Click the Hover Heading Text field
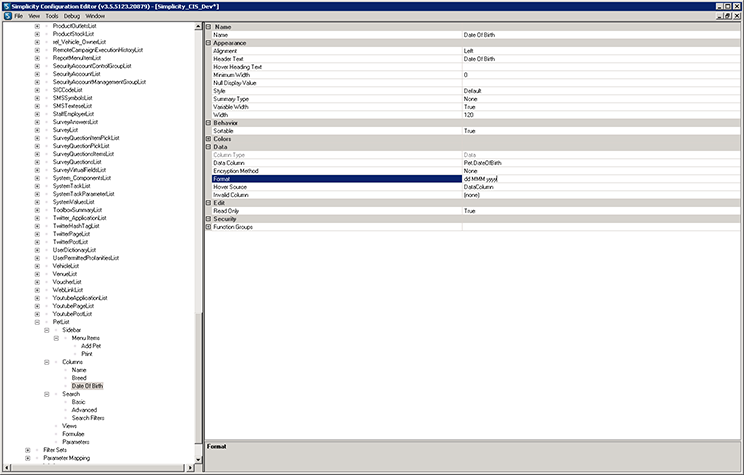The image size is (744, 475). coord(601,67)
